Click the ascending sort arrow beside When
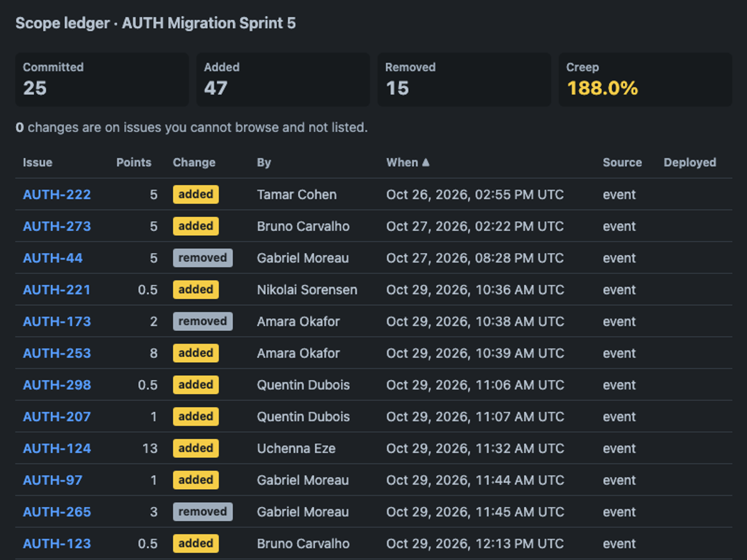747x560 pixels. click(x=426, y=162)
